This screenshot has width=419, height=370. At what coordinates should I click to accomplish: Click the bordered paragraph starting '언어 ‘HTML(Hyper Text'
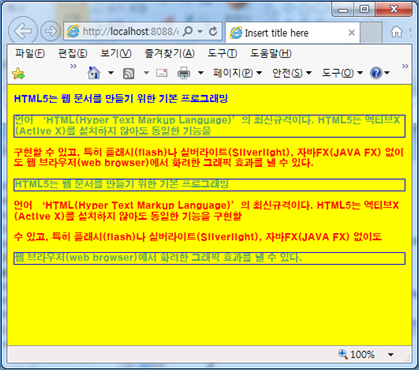pos(209,126)
